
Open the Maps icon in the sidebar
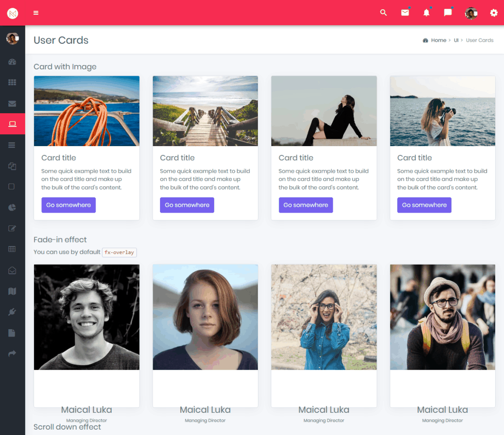click(x=12, y=291)
